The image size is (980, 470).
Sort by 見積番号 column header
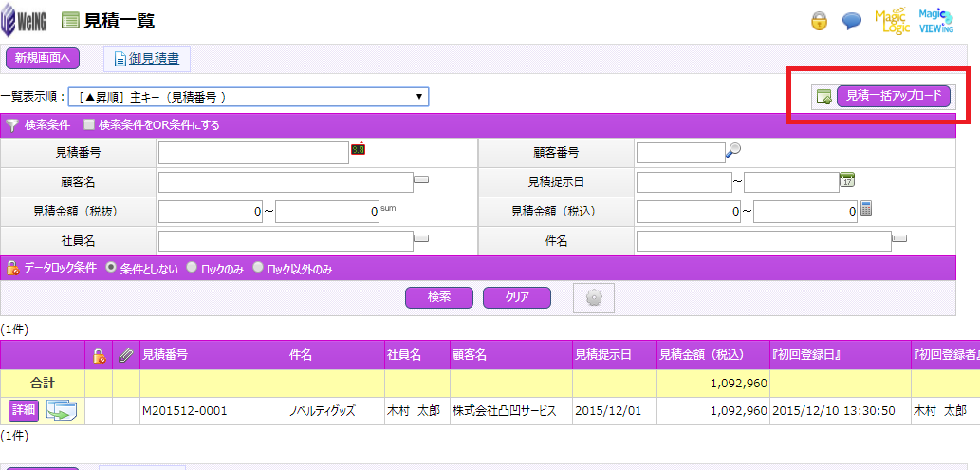164,355
